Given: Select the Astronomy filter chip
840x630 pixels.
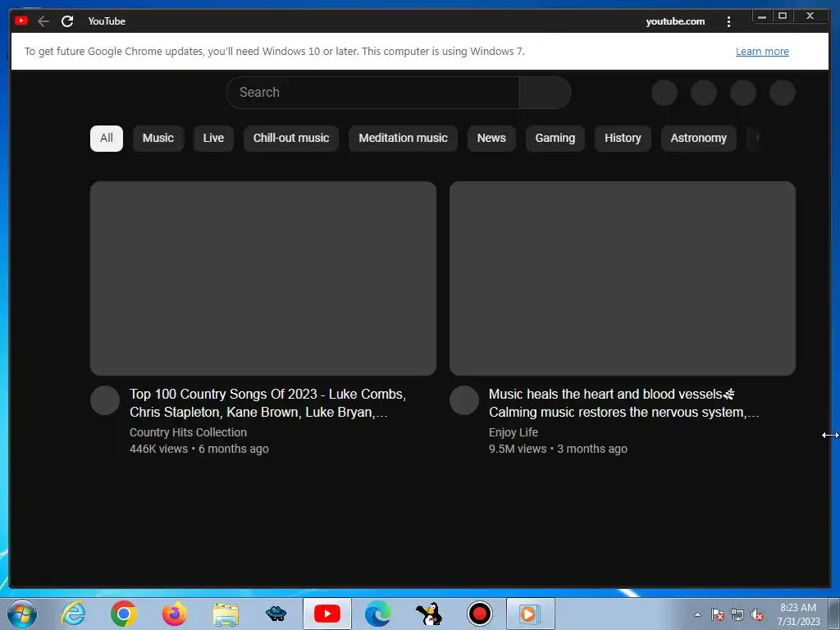Looking at the screenshot, I should click(x=699, y=138).
